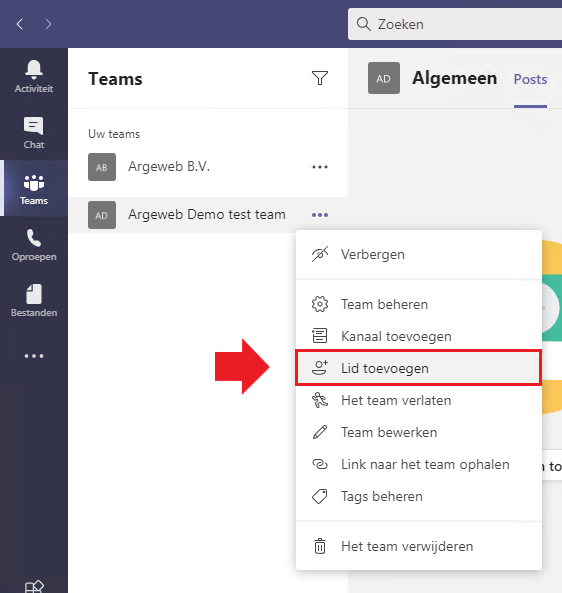Click Link naar het team ophalen
This screenshot has width=562, height=593.
pyautogui.click(x=419, y=464)
